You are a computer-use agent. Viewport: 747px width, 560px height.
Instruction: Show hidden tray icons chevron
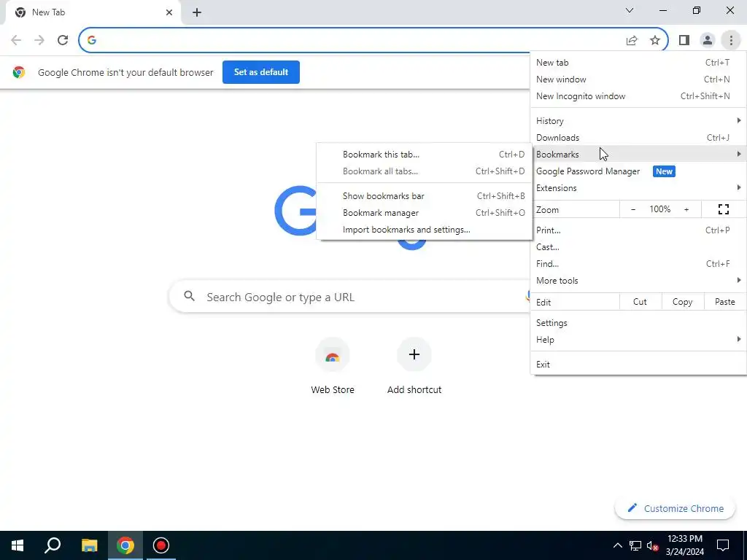pos(617,545)
